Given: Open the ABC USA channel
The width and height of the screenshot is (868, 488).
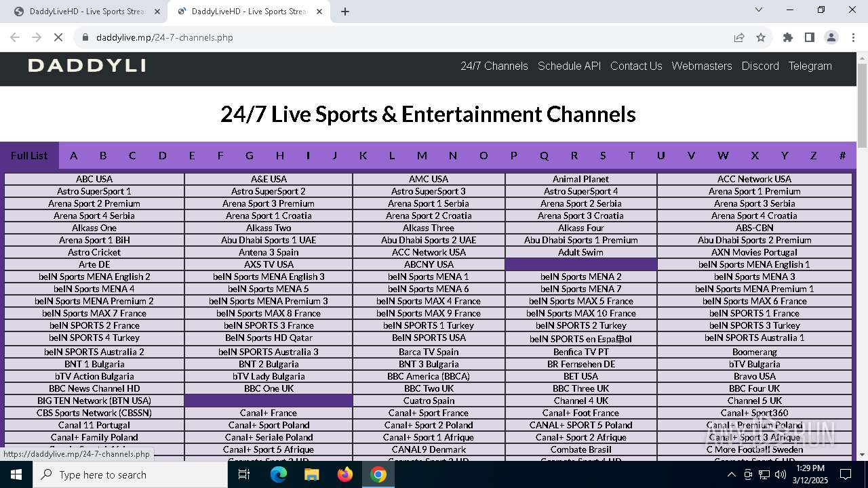Looking at the screenshot, I should pyautogui.click(x=94, y=179).
